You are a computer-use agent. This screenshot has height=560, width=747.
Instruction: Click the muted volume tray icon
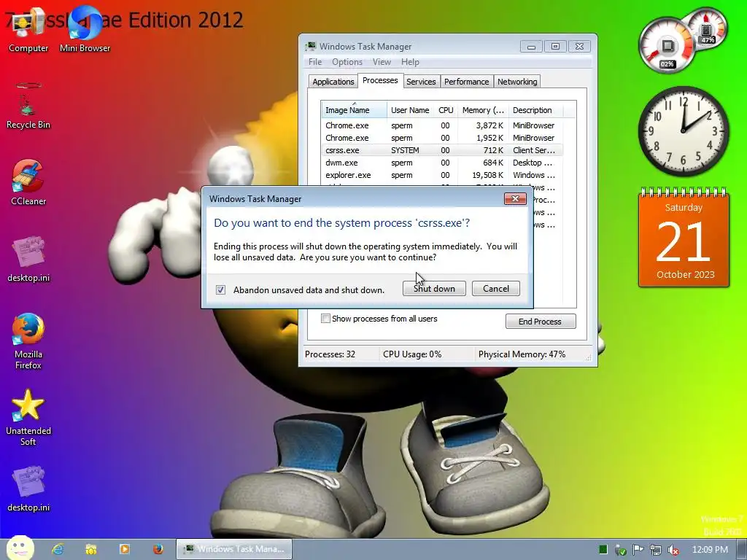673,550
